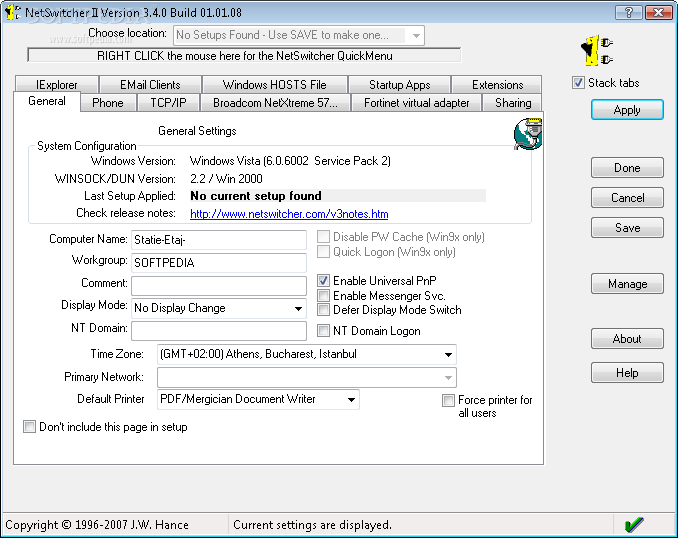
Task: Check NT Domain Logon box
Action: tap(323, 331)
